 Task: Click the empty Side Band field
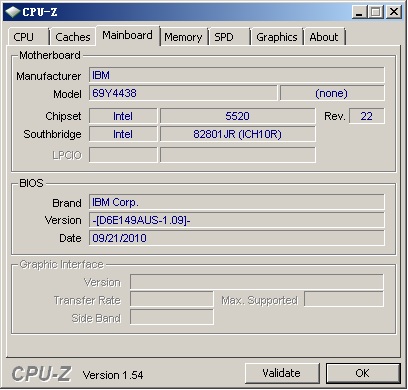click(x=172, y=317)
